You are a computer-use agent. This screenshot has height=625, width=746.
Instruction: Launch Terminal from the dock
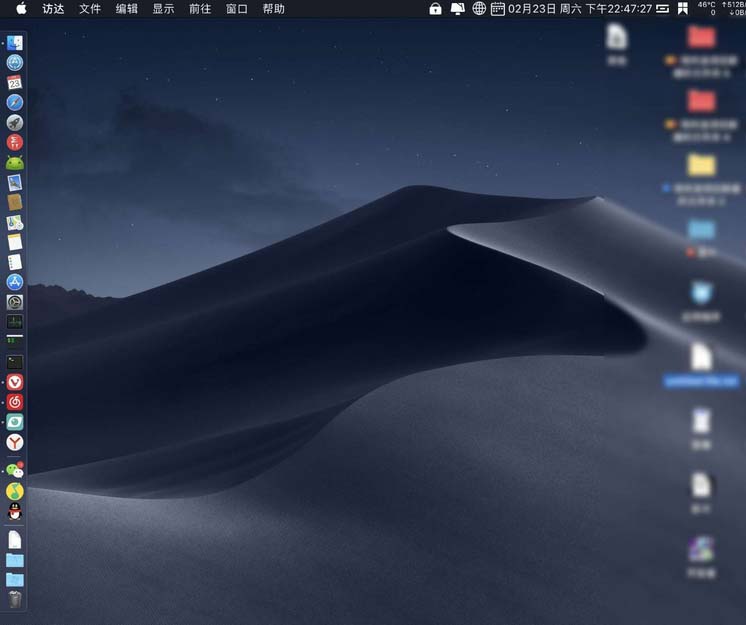coord(15,362)
